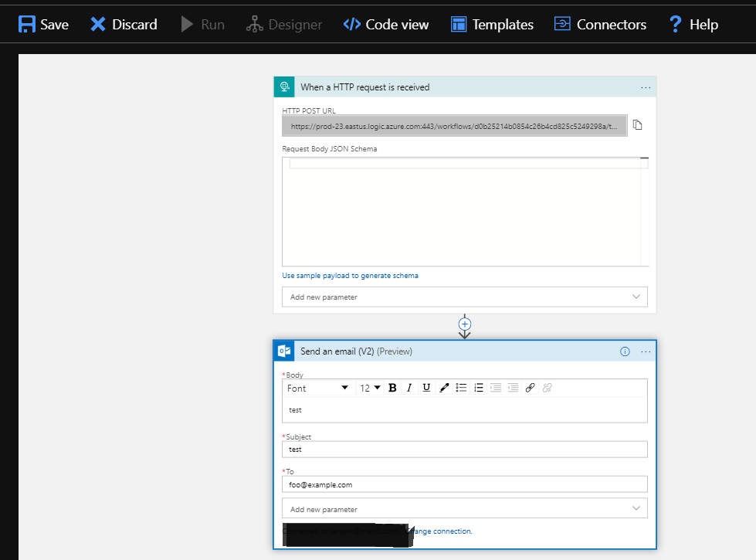
Task: Apply underline formatting to email body
Action: 426,388
